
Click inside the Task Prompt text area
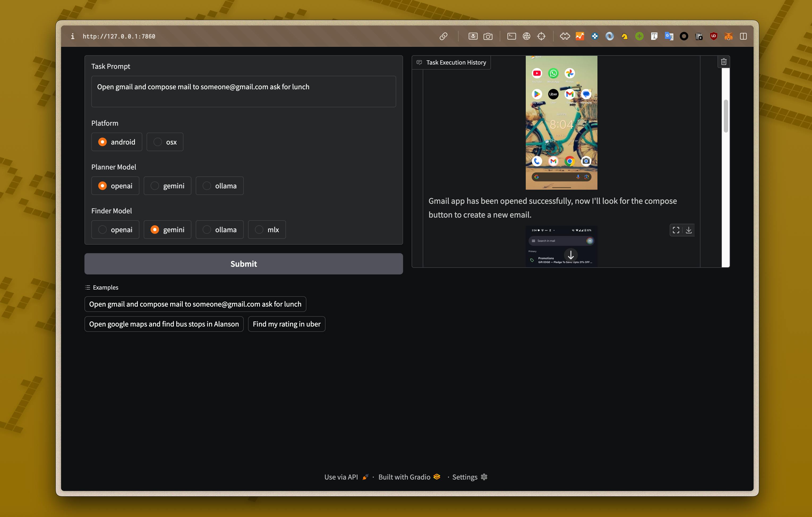(243, 91)
